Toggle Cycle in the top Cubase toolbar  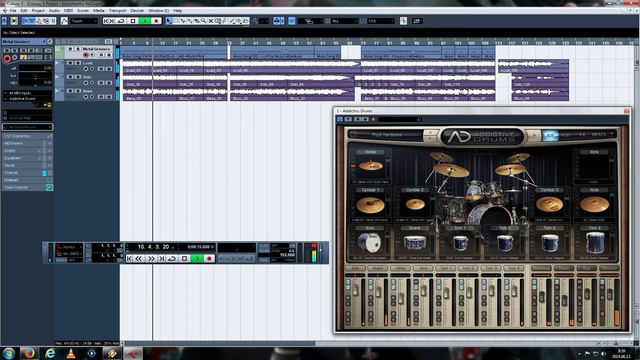coord(121,21)
